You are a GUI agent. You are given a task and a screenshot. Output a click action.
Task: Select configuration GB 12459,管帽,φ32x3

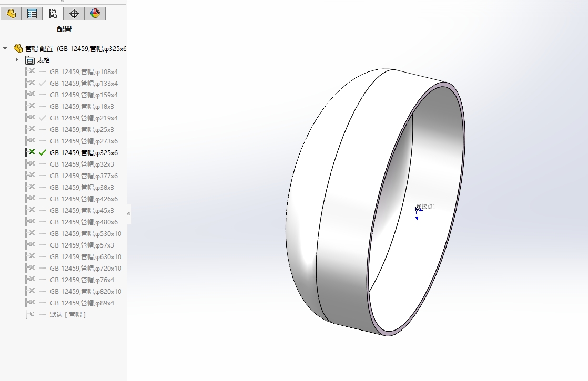coord(82,164)
